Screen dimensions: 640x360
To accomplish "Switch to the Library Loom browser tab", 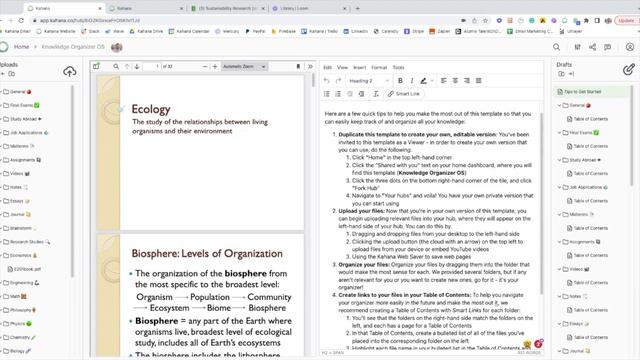I will [310, 8].
